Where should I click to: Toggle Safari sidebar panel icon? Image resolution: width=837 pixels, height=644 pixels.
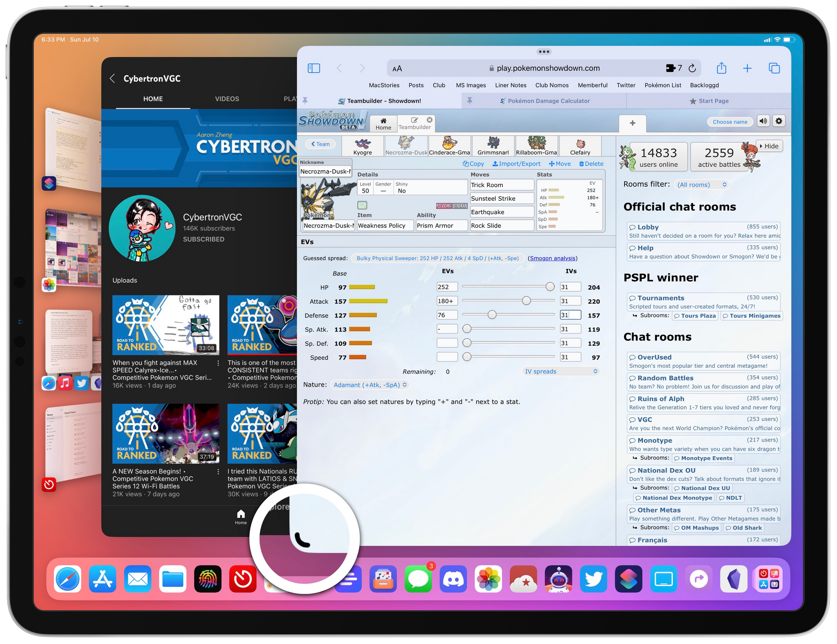pyautogui.click(x=313, y=68)
